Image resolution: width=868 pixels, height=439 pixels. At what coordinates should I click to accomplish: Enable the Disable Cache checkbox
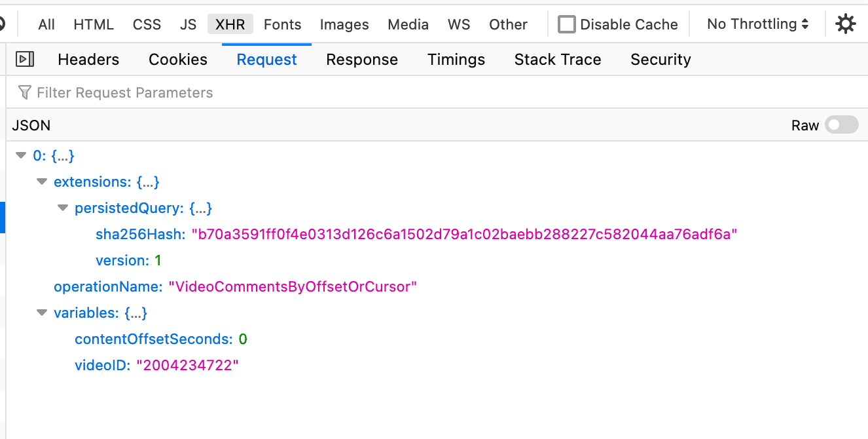[566, 24]
